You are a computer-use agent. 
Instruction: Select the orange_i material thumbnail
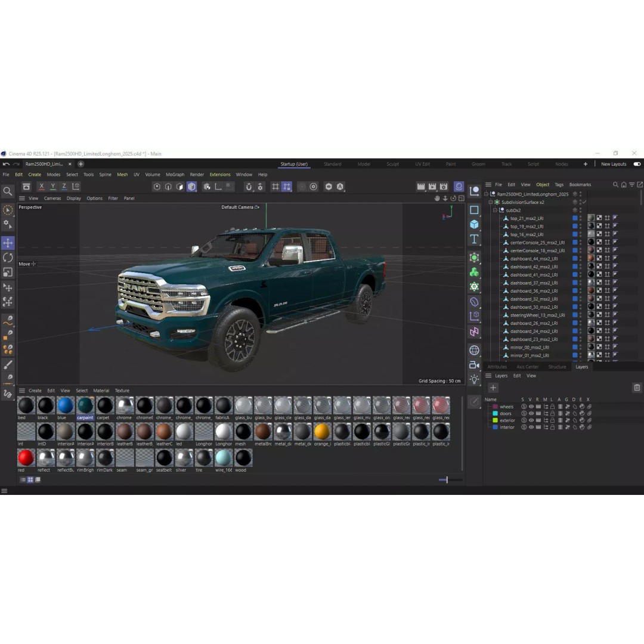[x=322, y=432]
